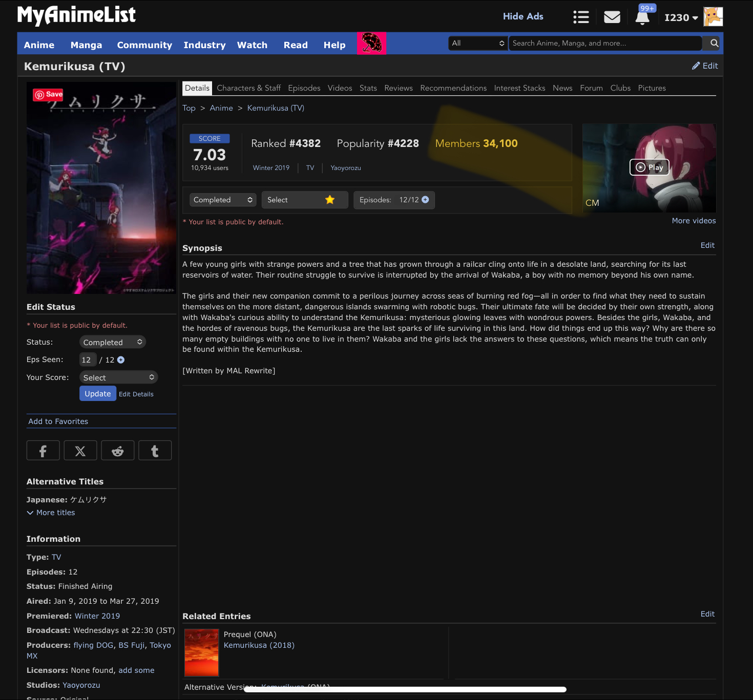Viewport: 753px width, 700px height.
Task: Click the plus icon next to Episodes 12/12
Action: [425, 200]
